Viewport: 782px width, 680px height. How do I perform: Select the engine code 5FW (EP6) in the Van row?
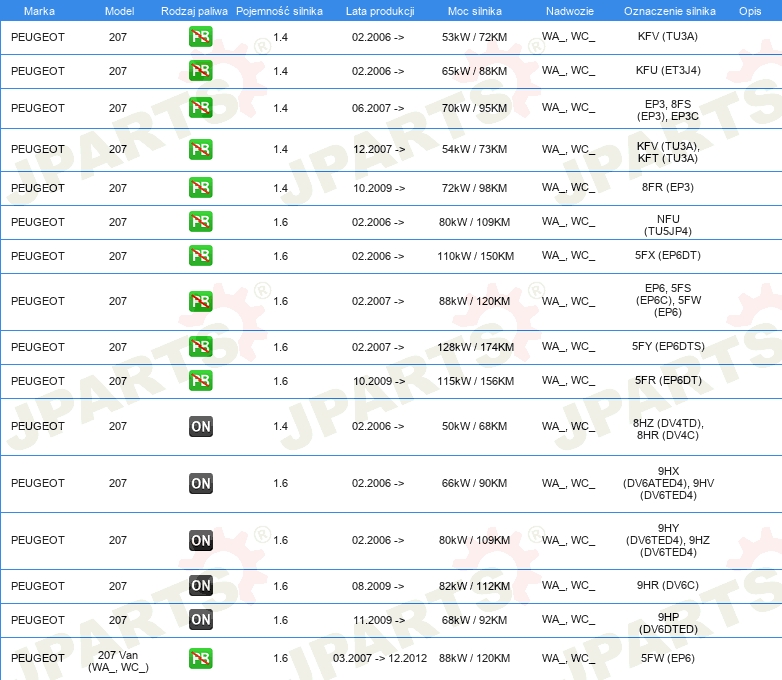pyautogui.click(x=668, y=659)
